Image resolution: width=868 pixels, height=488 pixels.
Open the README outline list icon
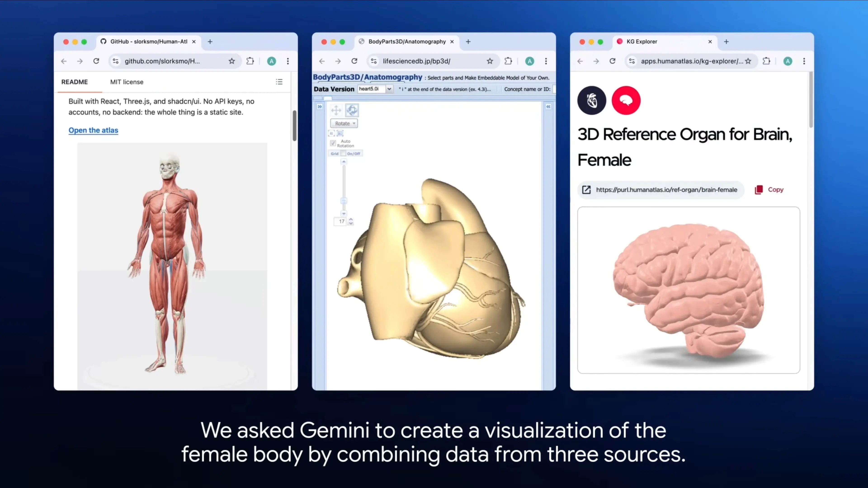[x=279, y=82]
